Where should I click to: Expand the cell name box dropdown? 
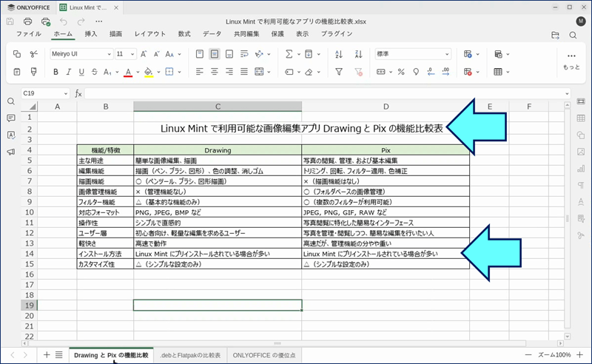tap(66, 93)
